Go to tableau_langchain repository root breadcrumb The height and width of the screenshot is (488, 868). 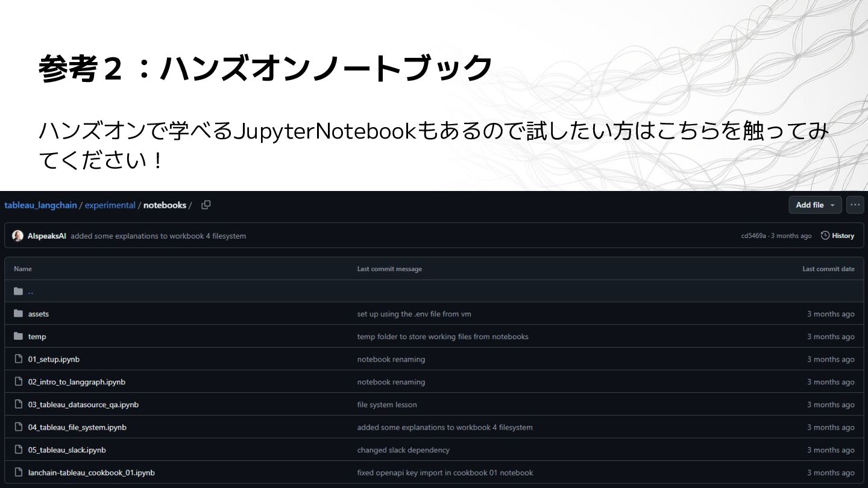point(40,205)
